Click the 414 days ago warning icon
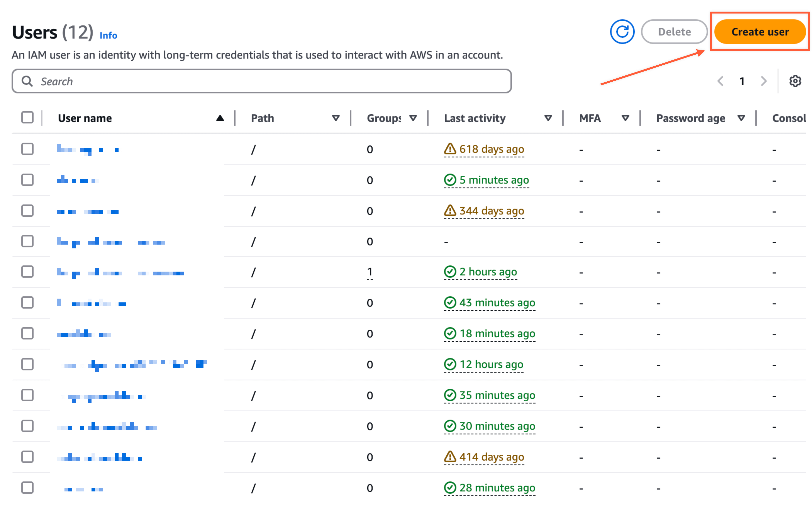812x520 pixels. pos(450,457)
